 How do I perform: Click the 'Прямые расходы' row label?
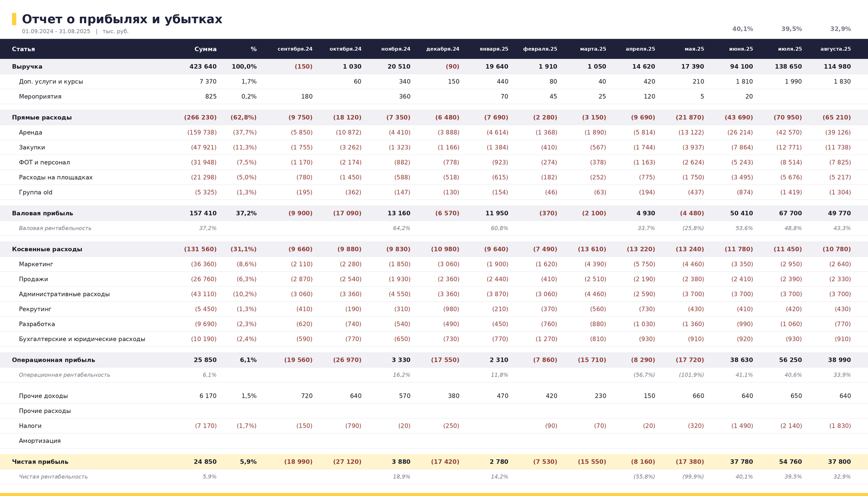[x=42, y=117]
